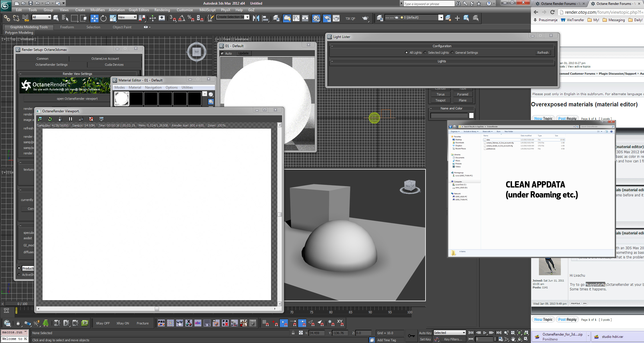Open the Graph Editors menu
This screenshot has height=343, width=644.
click(139, 10)
